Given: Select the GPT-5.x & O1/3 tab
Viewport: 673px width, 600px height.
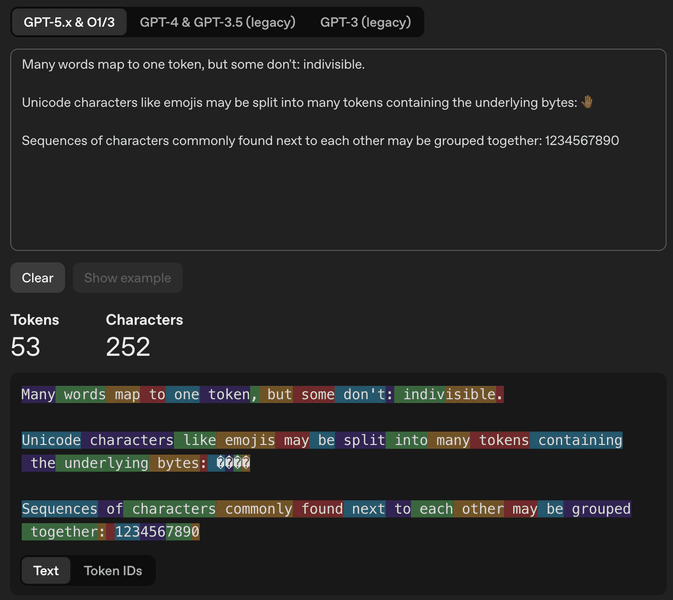Looking at the screenshot, I should [x=69, y=22].
